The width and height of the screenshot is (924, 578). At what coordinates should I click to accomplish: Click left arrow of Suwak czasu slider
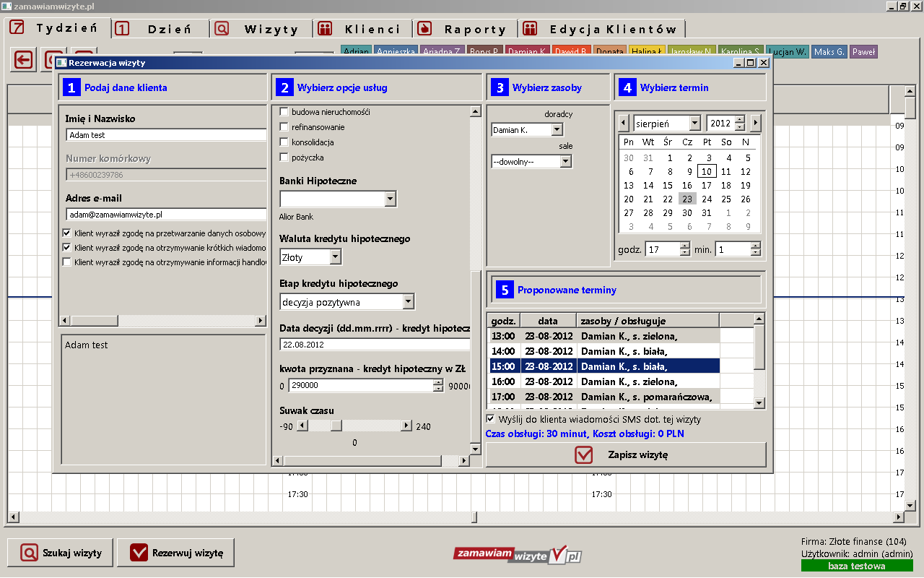coord(302,426)
